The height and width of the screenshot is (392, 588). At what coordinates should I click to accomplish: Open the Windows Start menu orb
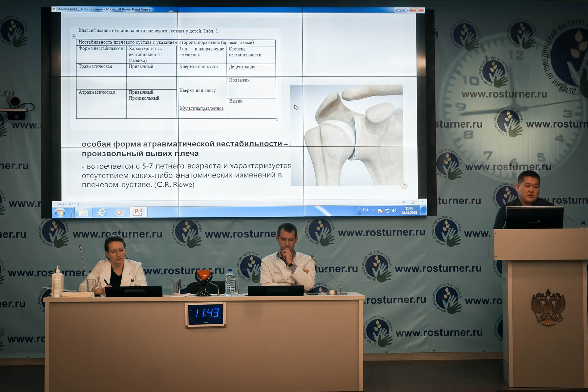coord(60,212)
